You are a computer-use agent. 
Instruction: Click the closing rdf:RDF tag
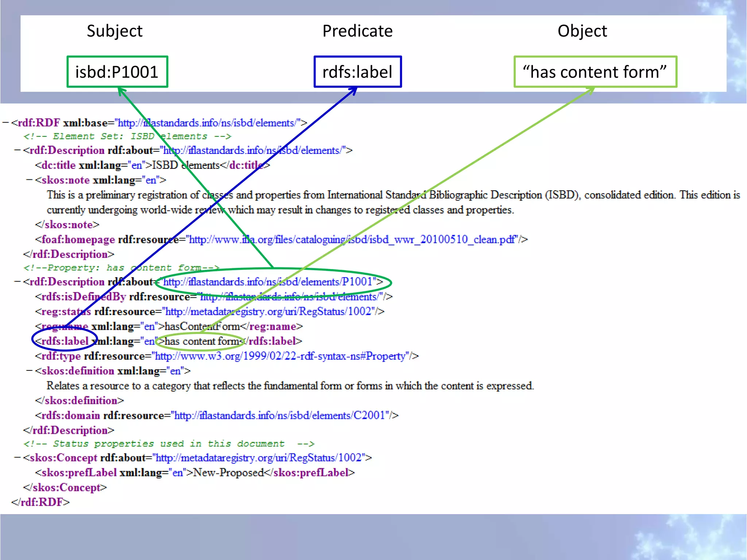(x=40, y=502)
